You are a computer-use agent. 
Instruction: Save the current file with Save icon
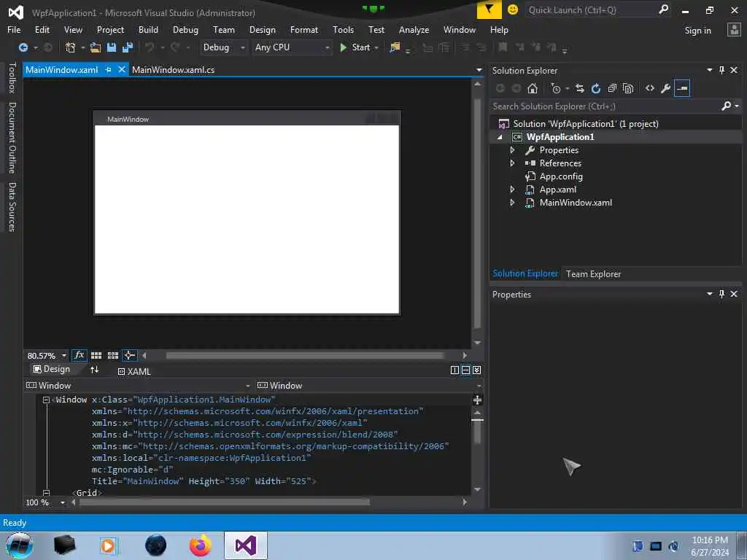coord(112,47)
